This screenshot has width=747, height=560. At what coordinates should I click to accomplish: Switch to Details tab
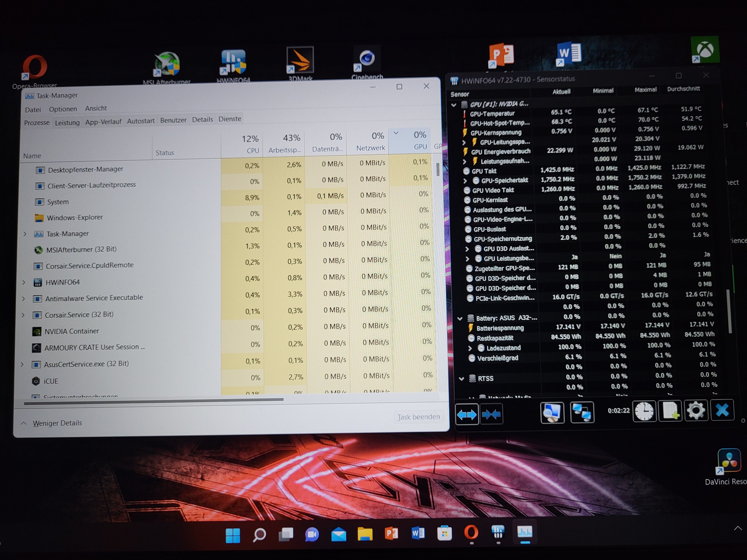pos(202,120)
